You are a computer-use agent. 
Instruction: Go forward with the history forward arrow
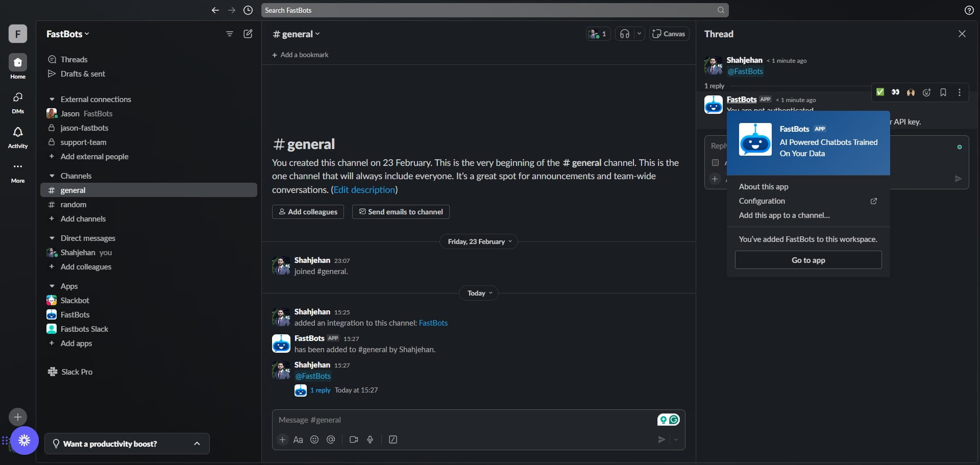tap(232, 10)
